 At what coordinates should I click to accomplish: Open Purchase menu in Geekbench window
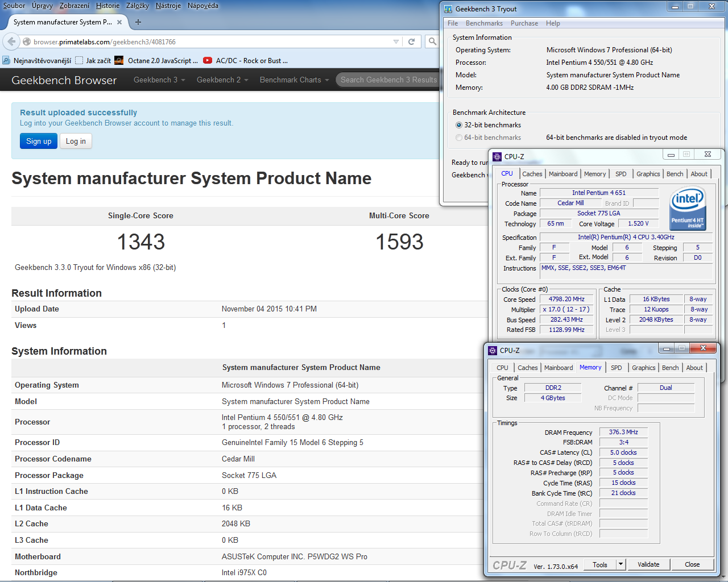pos(524,23)
